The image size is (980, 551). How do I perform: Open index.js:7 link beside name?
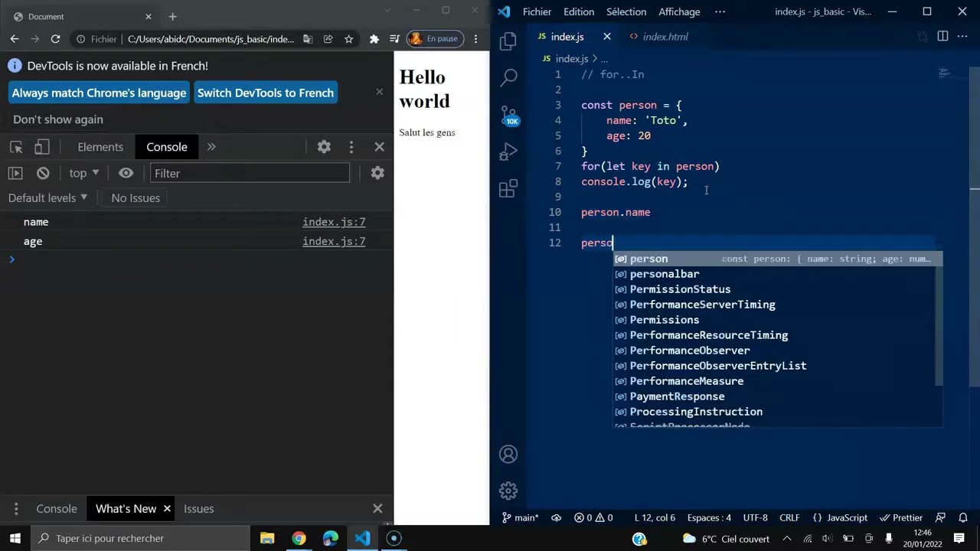(x=334, y=222)
